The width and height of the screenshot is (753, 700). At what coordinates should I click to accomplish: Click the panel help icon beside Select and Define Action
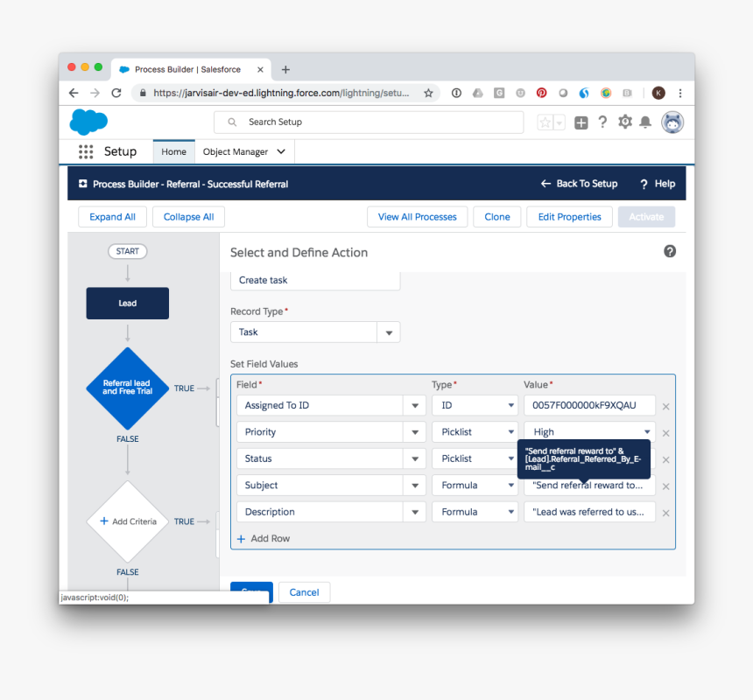[x=670, y=251]
